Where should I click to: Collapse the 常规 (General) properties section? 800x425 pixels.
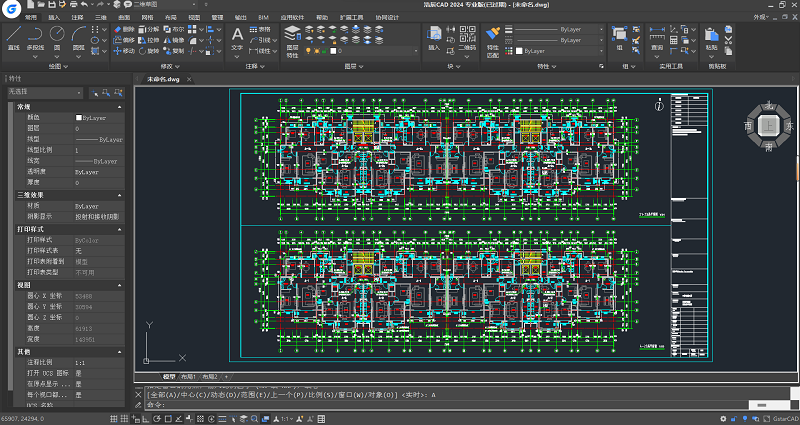120,106
